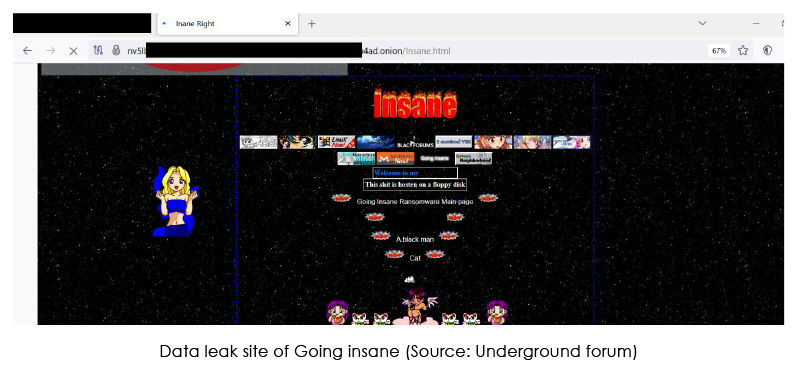Open the shield security level icon
Screen dimensions: 797x377
coord(768,50)
